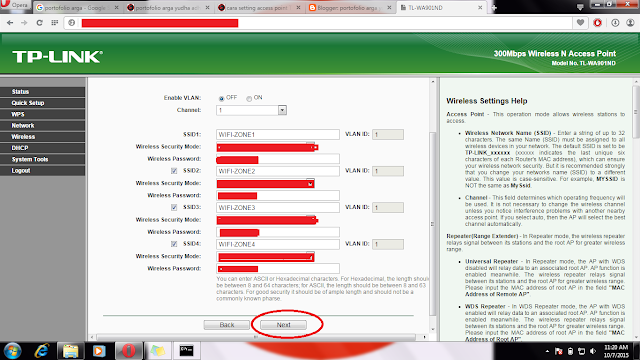
Task: Click the browser Forward arrow icon
Action: pos(24,23)
